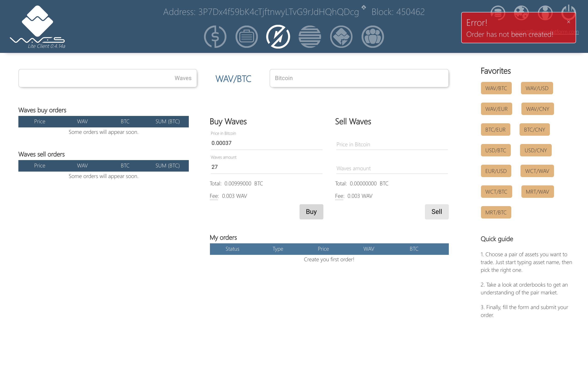Click the Sell Waves amount field
Image resolution: width=588 pixels, height=368 pixels.
[392, 168]
